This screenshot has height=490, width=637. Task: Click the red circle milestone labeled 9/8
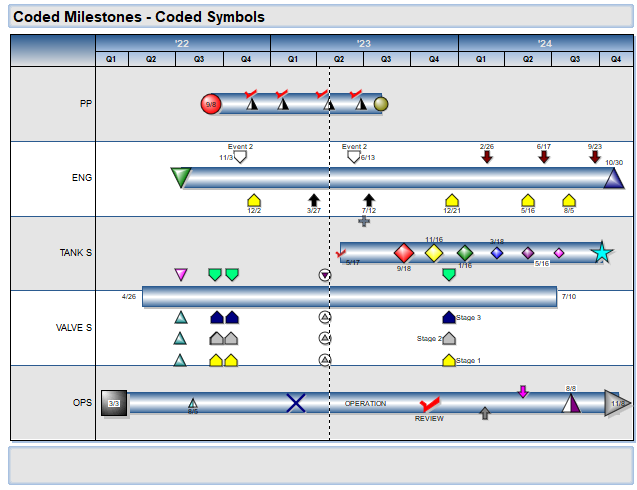pyautogui.click(x=210, y=104)
